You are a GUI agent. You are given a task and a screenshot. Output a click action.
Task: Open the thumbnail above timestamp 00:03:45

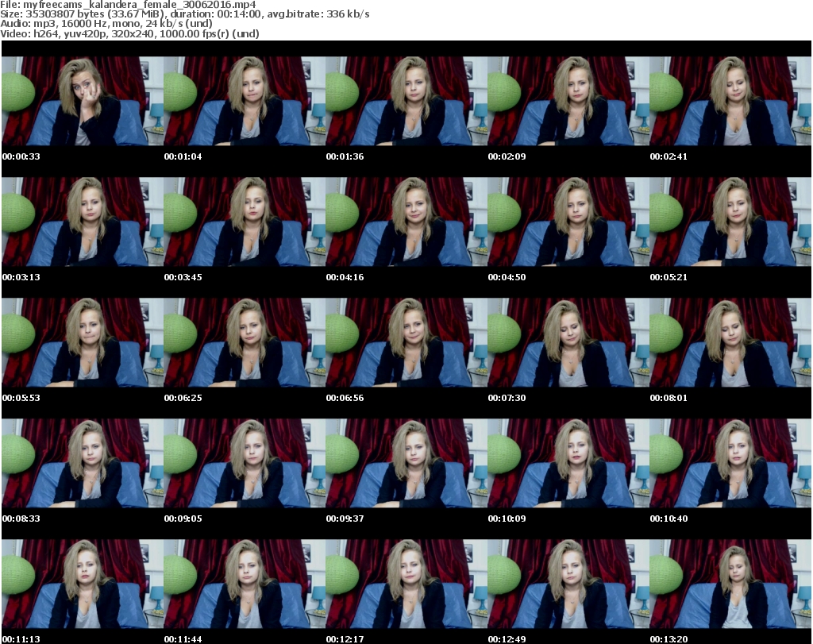click(x=245, y=222)
